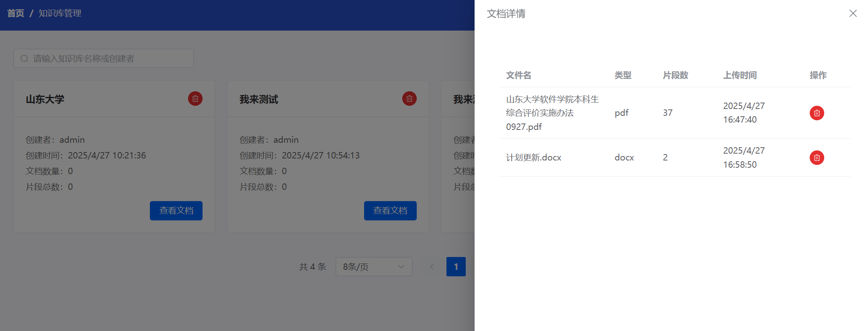868x331 pixels.
Task: Select file name 计划更新.docx
Action: pyautogui.click(x=534, y=158)
